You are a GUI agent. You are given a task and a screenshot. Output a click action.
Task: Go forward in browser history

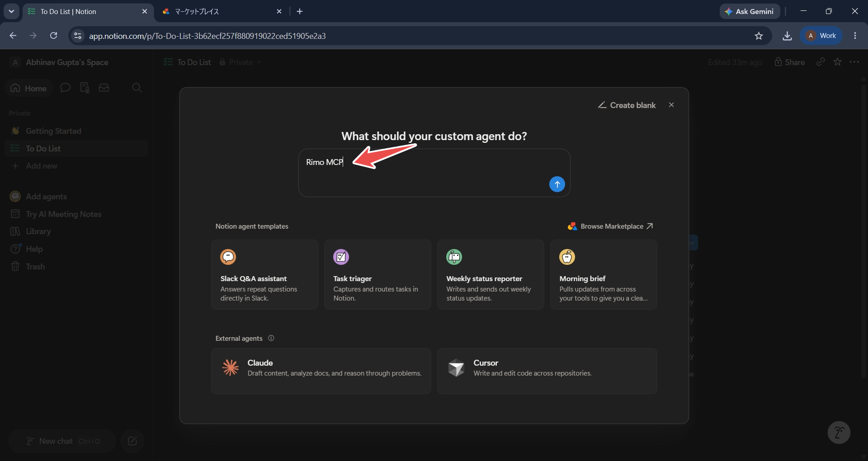pos(33,36)
